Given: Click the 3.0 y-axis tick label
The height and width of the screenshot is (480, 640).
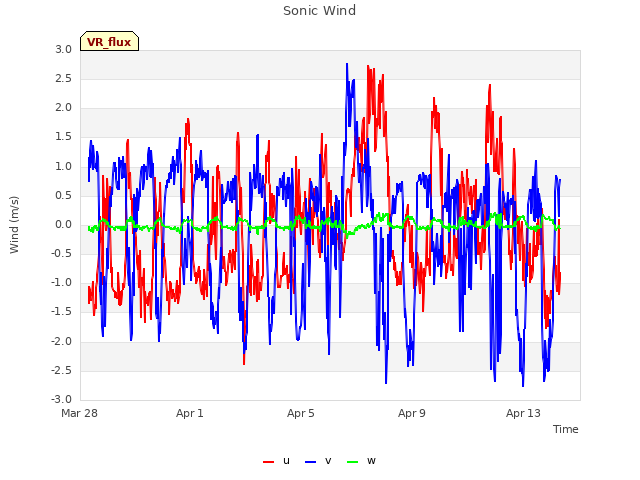Looking at the screenshot, I should pos(64,49).
